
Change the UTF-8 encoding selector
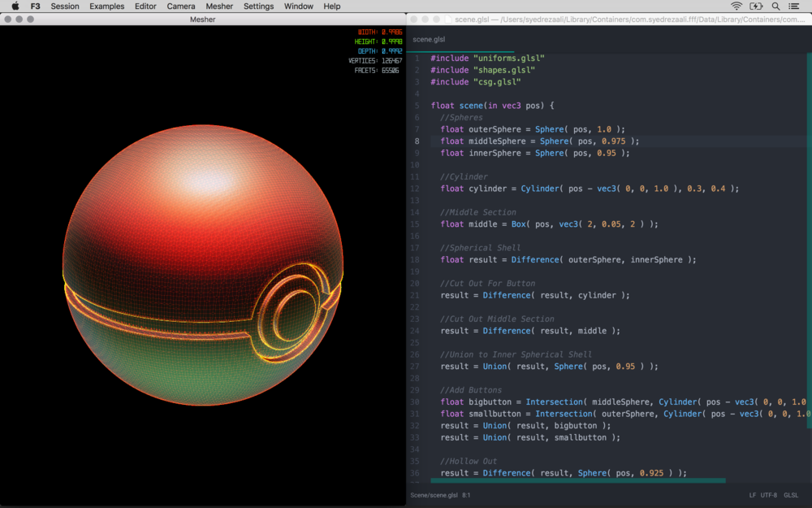(x=769, y=495)
